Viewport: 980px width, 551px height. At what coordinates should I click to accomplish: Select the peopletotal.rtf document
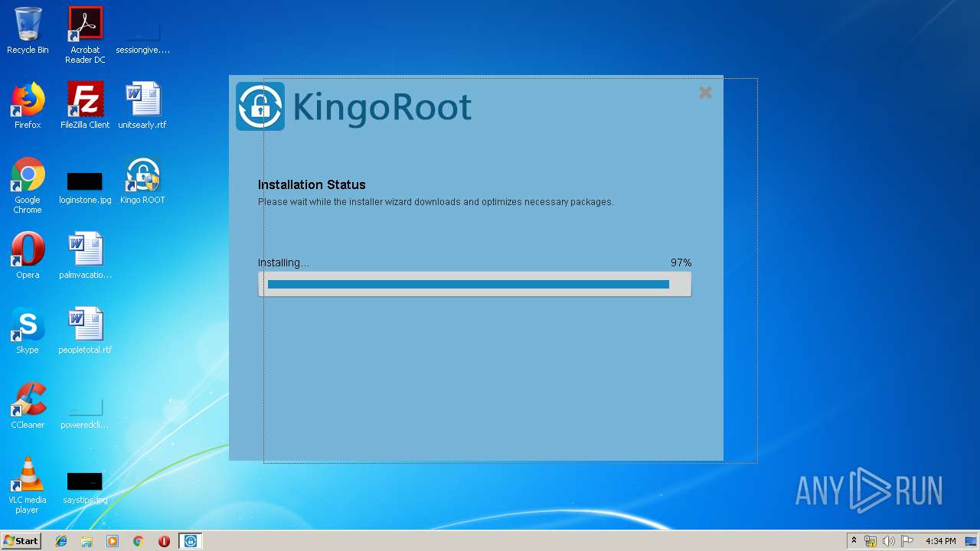[85, 331]
